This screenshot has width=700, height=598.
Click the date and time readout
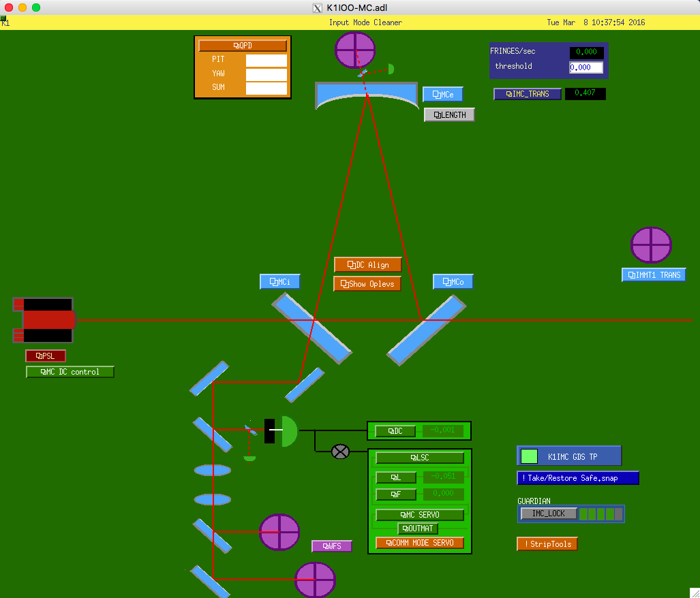(x=596, y=22)
